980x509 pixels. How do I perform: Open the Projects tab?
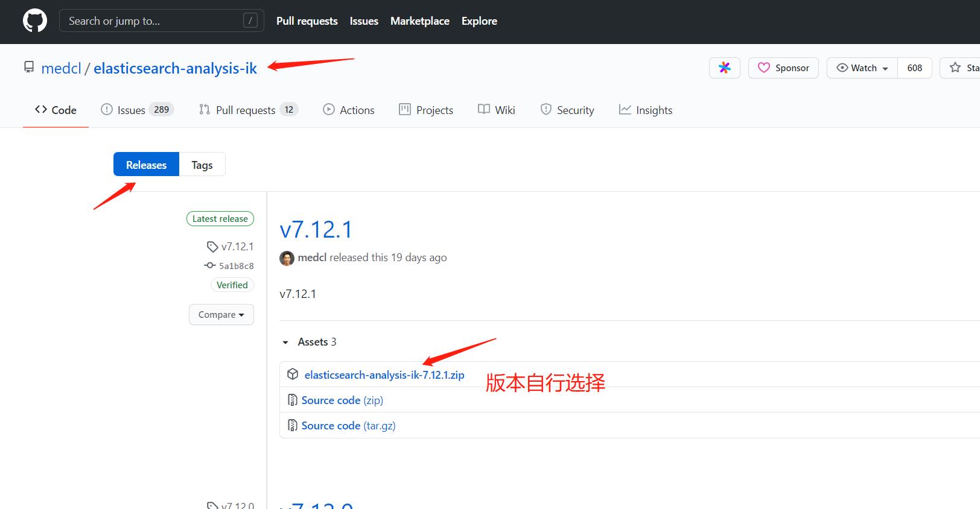(426, 110)
